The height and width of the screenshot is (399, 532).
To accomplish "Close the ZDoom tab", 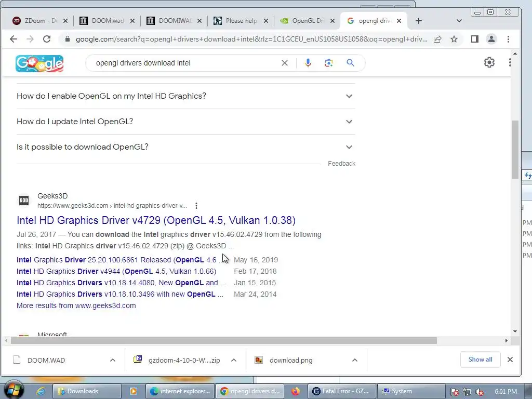I will [65, 21].
